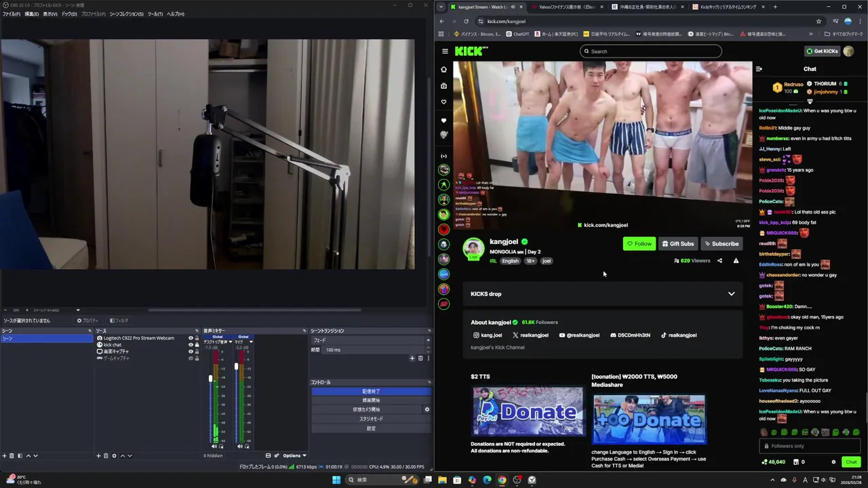Open the ドック menu in OBS
The width and height of the screenshot is (868, 488).
click(69, 14)
